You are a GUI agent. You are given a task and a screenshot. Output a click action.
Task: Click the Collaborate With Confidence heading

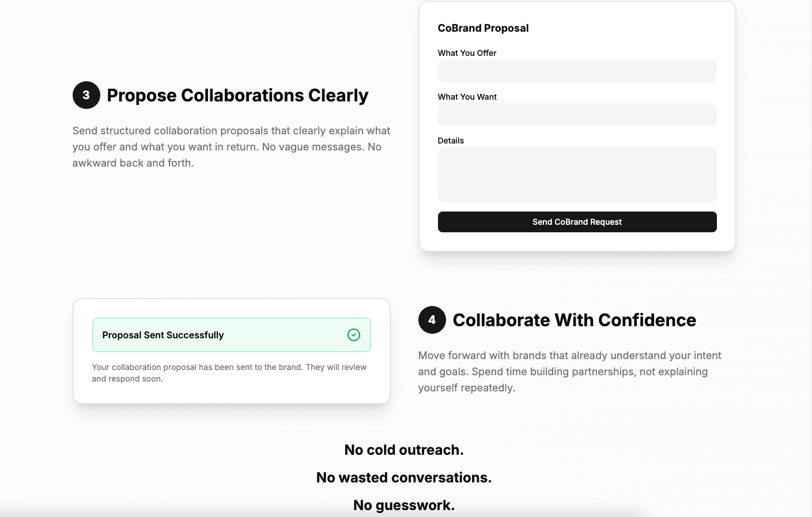click(575, 320)
